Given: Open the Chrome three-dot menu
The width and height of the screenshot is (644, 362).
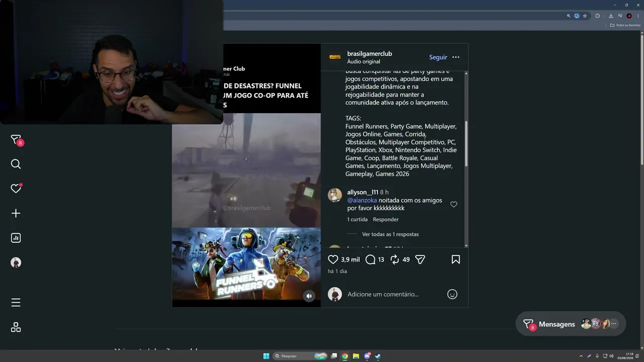Looking at the screenshot, I should coord(638,16).
